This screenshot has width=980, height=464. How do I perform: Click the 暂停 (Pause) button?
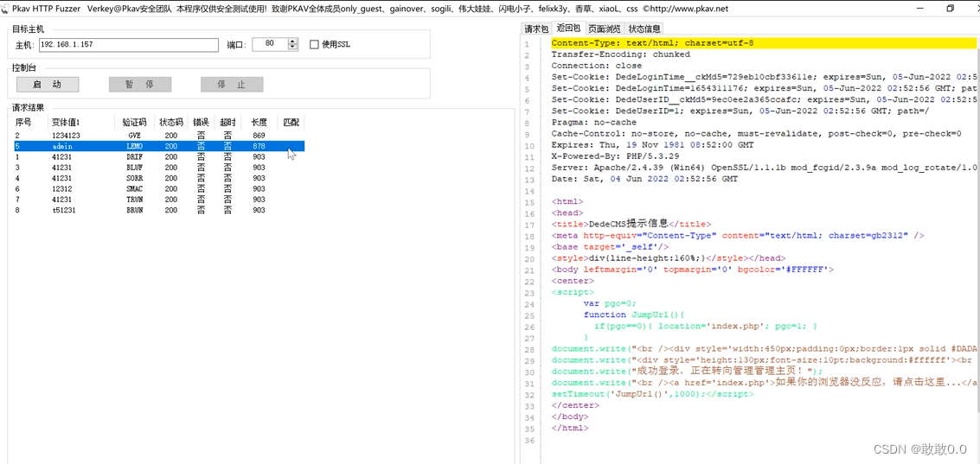(x=140, y=85)
